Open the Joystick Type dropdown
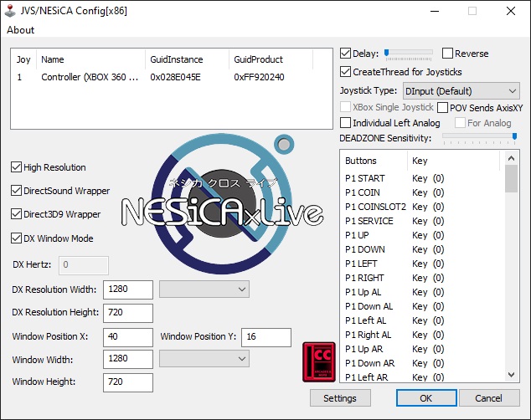The width and height of the screenshot is (531, 420). (x=461, y=91)
